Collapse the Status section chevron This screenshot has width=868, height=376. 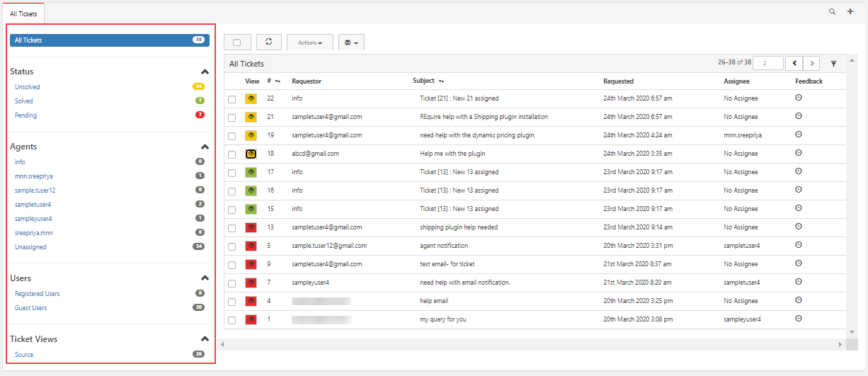(205, 72)
